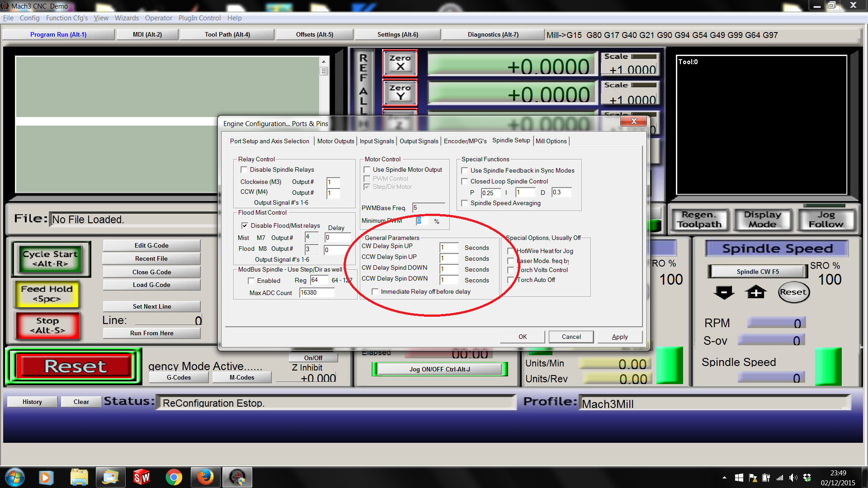Open the Function Cfg's menu
Viewport: 868px width, 488px height.
pos(67,18)
